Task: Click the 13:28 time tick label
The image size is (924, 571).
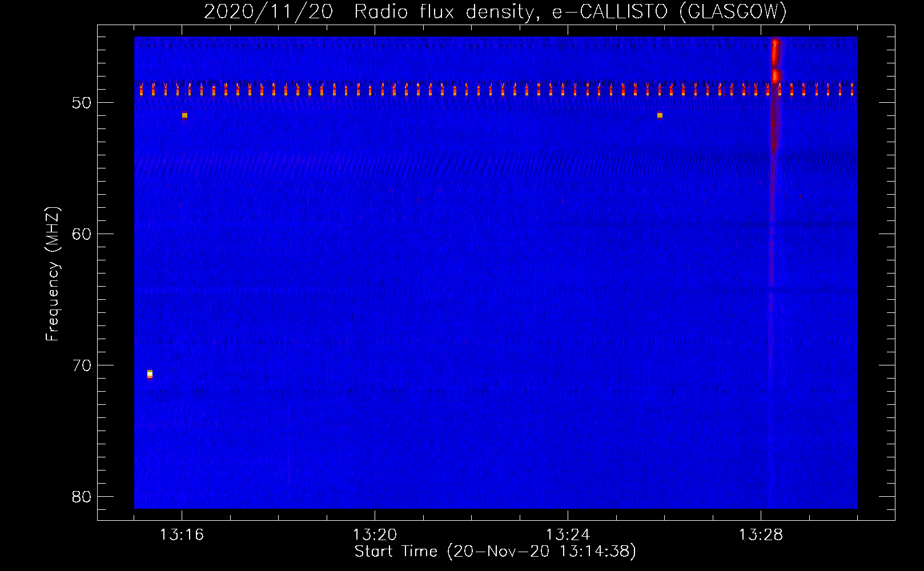Action: coord(761,534)
